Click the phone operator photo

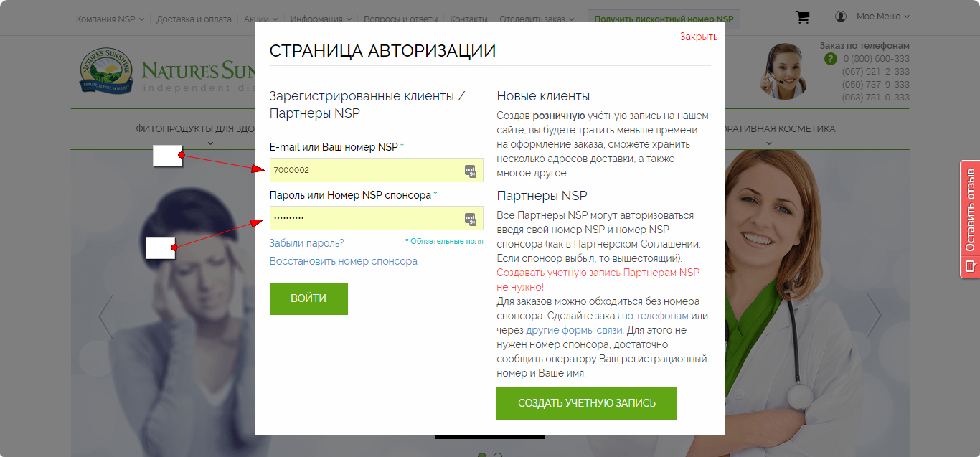coord(783,70)
